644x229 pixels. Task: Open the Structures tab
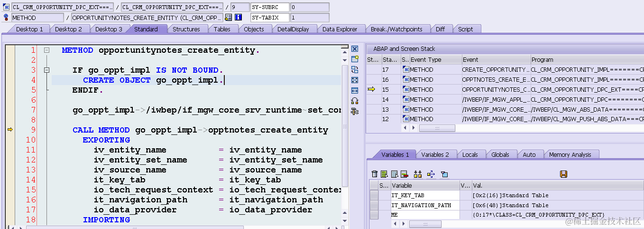186,29
